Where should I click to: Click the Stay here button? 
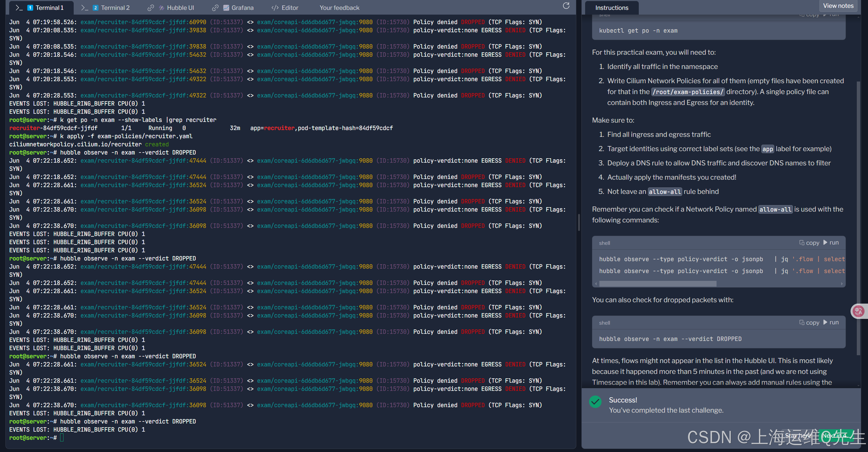pyautogui.click(x=798, y=435)
